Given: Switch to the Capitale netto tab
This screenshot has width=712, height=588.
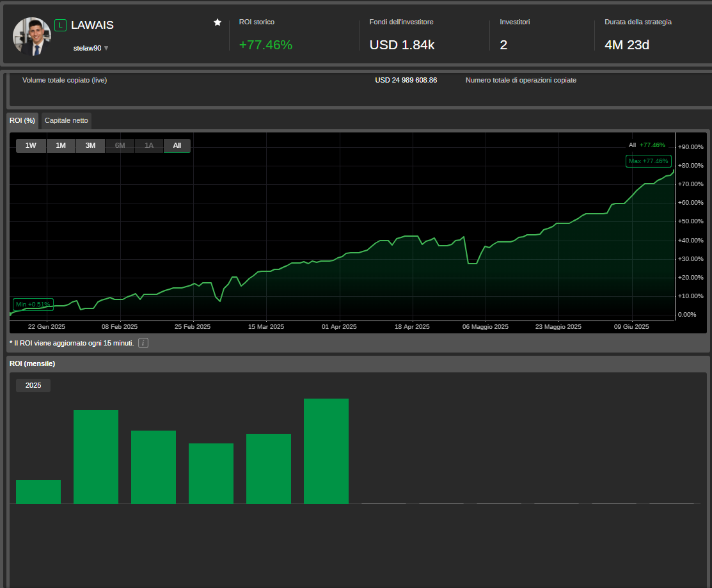Looking at the screenshot, I should click(x=66, y=120).
